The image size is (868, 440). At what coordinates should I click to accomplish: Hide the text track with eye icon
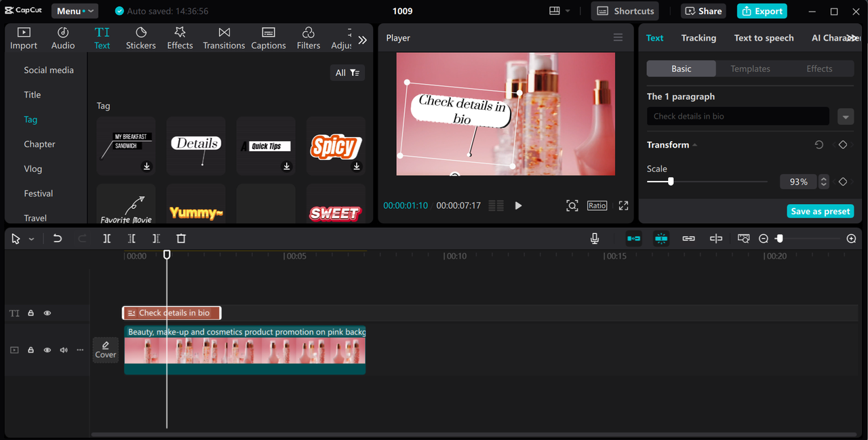47,313
